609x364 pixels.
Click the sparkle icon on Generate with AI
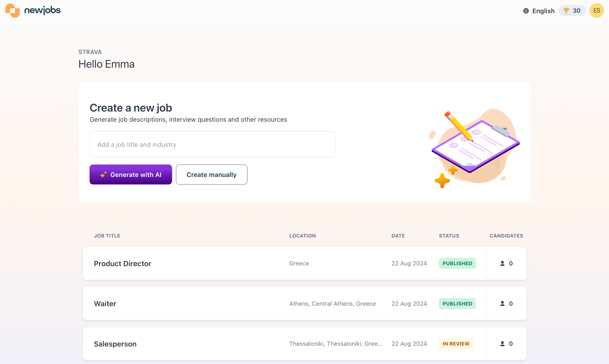103,175
